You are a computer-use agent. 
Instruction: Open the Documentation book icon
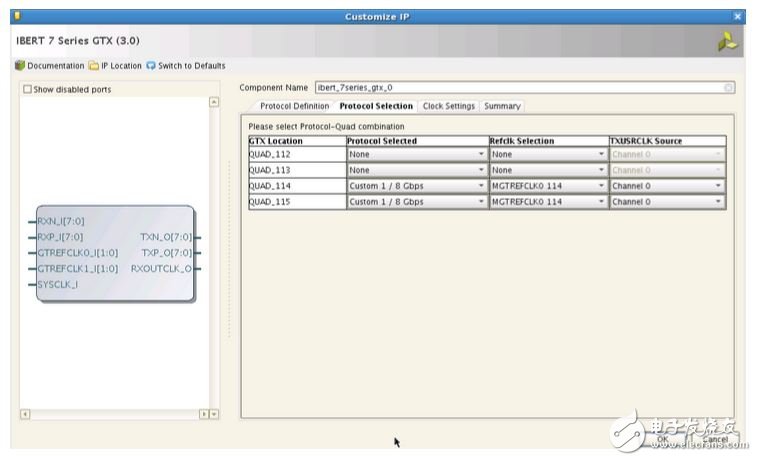click(x=20, y=66)
